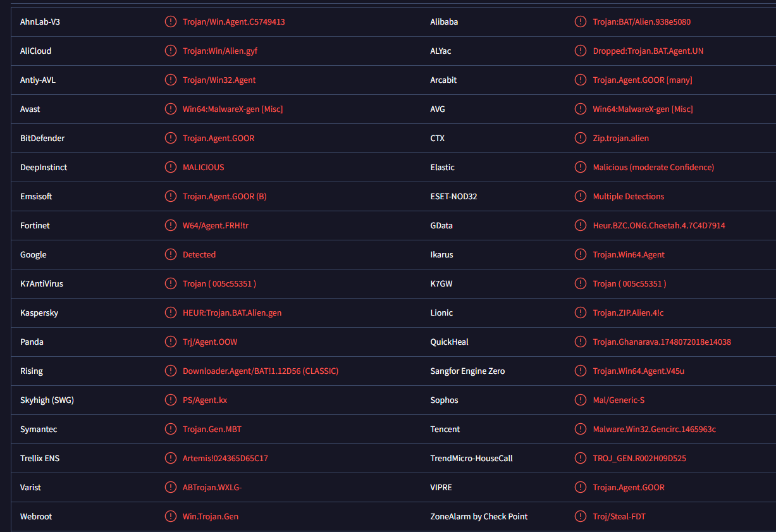Click the alert icon beside Zip.trojan.alien
The height and width of the screenshot is (532, 776).
click(581, 138)
